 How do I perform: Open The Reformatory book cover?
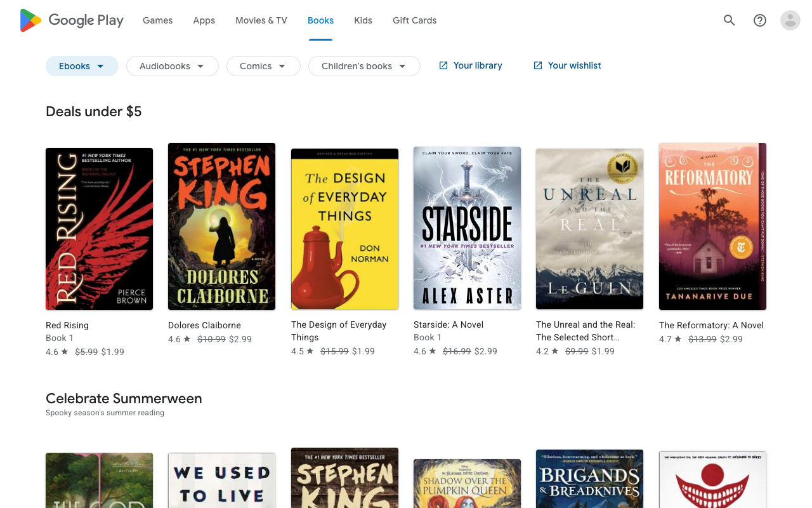(712, 226)
